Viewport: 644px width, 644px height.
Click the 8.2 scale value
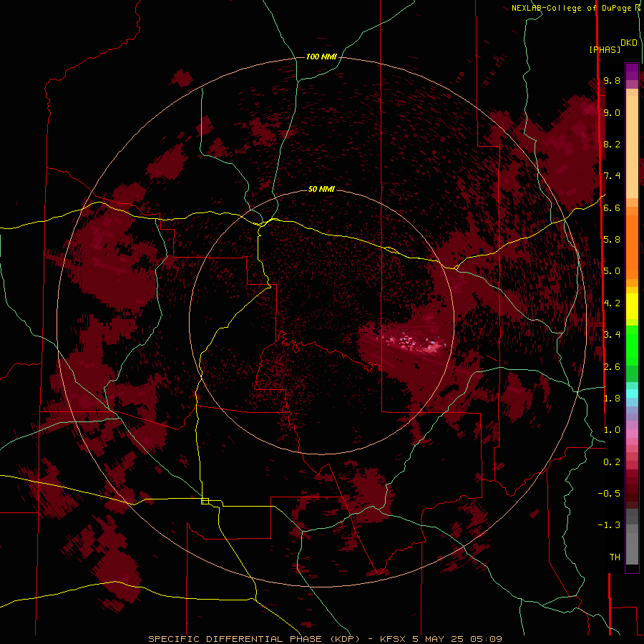(x=612, y=144)
